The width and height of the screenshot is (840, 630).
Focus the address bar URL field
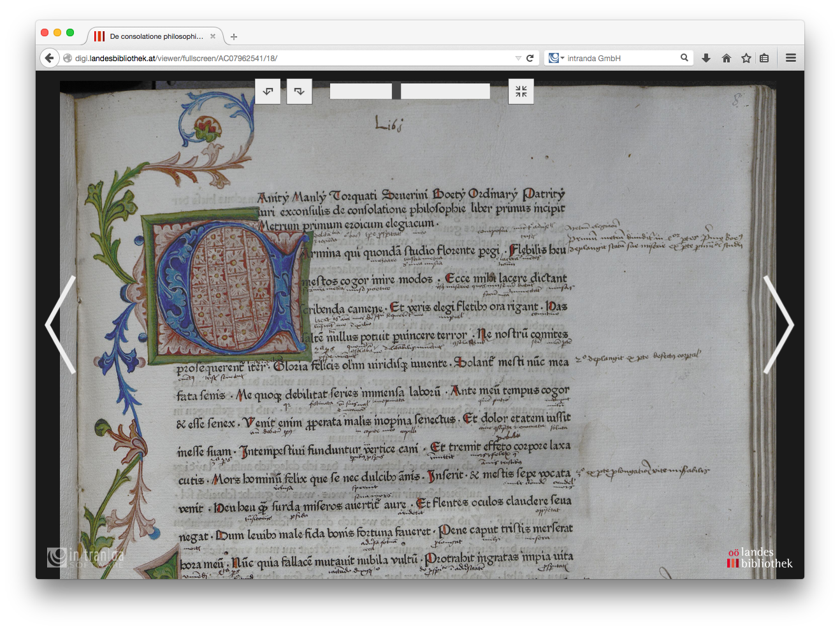(293, 58)
